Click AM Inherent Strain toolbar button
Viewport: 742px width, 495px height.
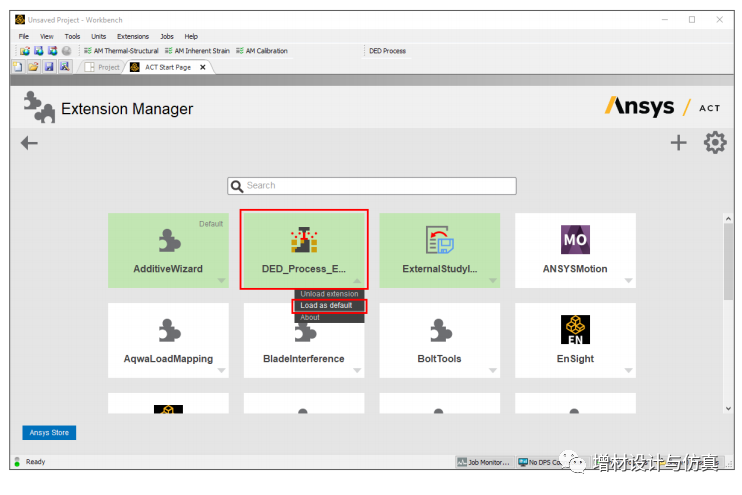197,51
